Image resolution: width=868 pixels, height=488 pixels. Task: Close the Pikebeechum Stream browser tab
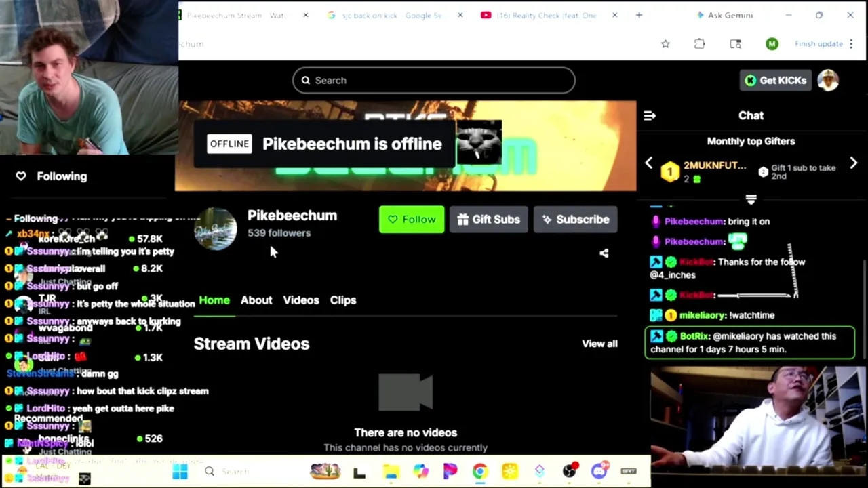point(305,15)
